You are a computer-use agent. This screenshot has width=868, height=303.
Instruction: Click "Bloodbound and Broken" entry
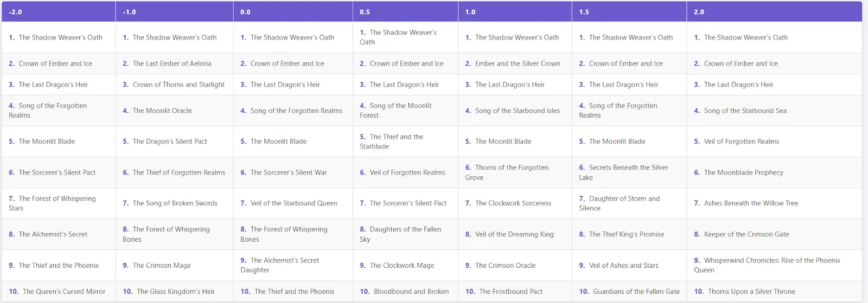point(411,292)
